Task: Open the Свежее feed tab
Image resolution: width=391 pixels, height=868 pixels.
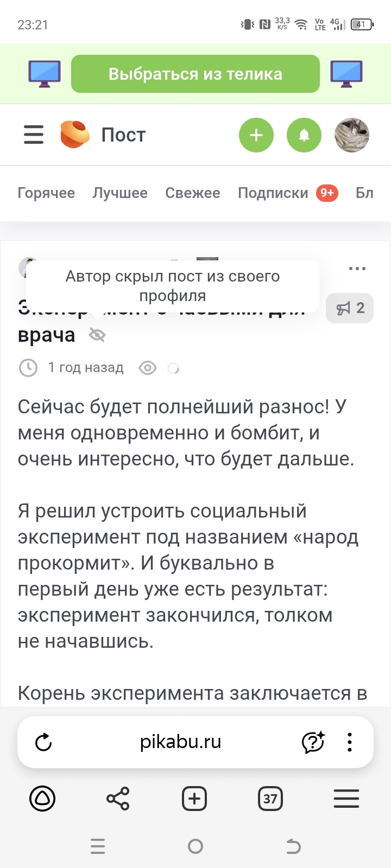Action: (193, 193)
